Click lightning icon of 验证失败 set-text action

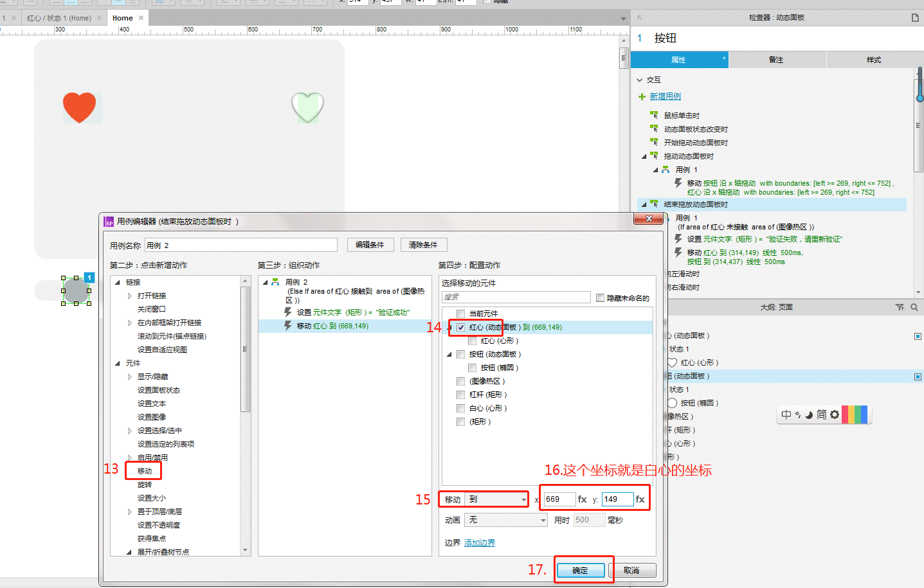click(x=678, y=239)
